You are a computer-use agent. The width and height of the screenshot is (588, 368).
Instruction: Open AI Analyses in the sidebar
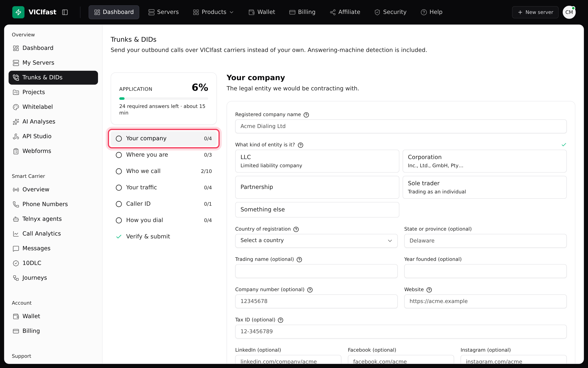53,121
